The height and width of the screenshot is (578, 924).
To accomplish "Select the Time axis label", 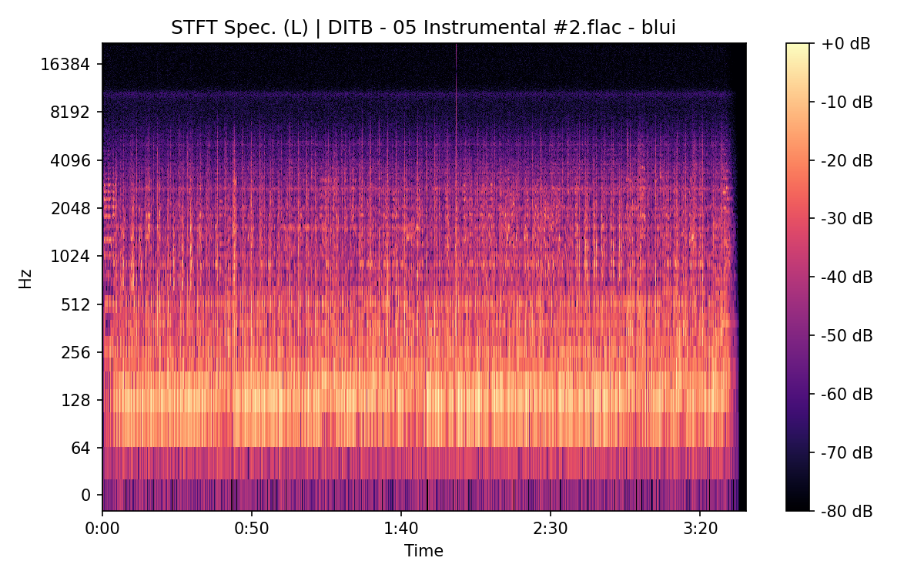I will [425, 551].
